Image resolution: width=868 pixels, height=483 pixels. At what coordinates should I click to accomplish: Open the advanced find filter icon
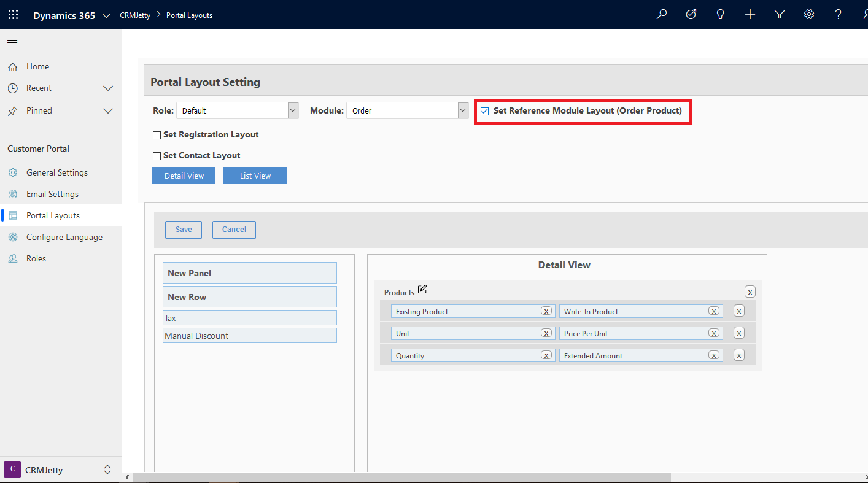pyautogui.click(x=780, y=15)
